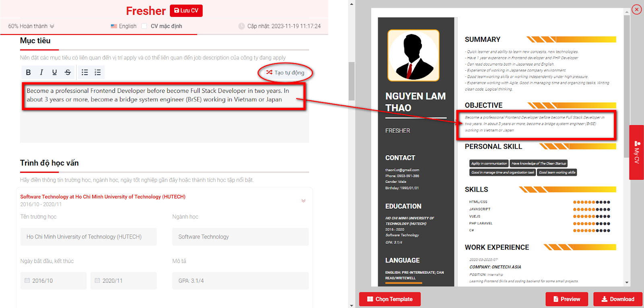This screenshot has height=308, width=644.
Task: Click the scroll-down arrow of preview scrollbar
Action: [x=627, y=283]
